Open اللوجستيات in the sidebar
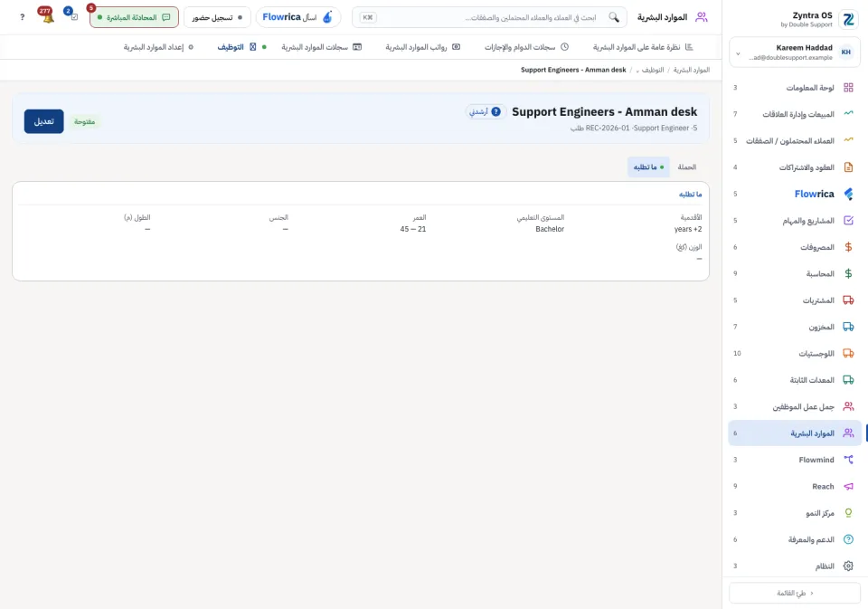Viewport: 868px width, 609px height. (795, 354)
